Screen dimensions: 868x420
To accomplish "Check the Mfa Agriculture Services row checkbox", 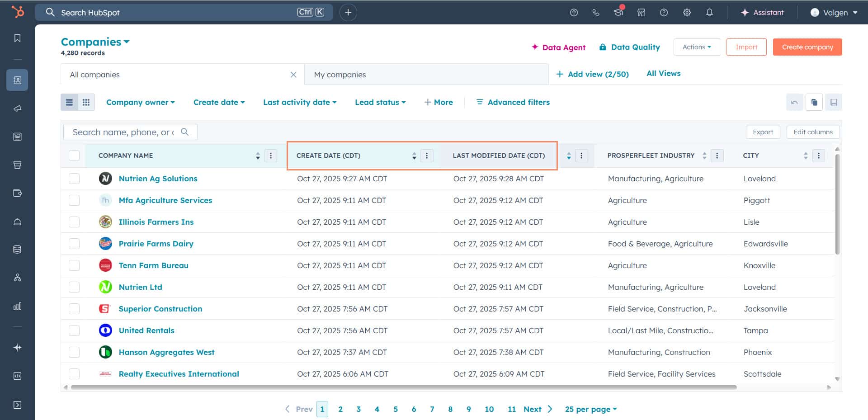I will click(74, 200).
